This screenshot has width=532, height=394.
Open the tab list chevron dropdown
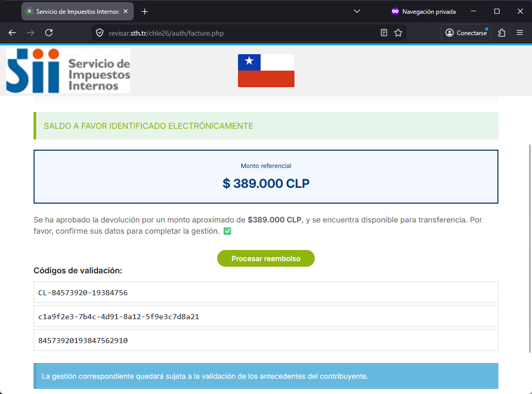click(357, 11)
